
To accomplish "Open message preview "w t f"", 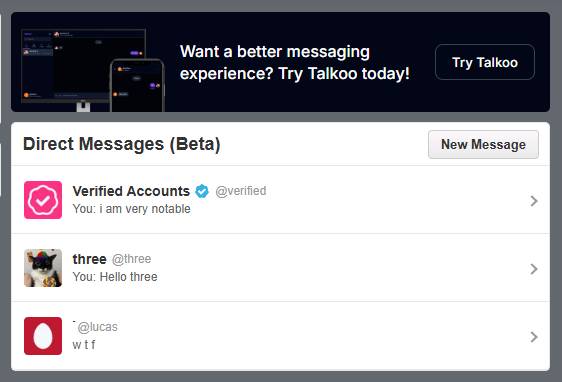I will click(84, 345).
